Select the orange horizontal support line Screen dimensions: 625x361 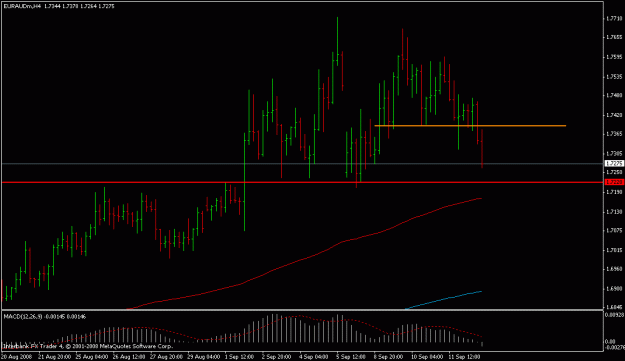coord(470,126)
